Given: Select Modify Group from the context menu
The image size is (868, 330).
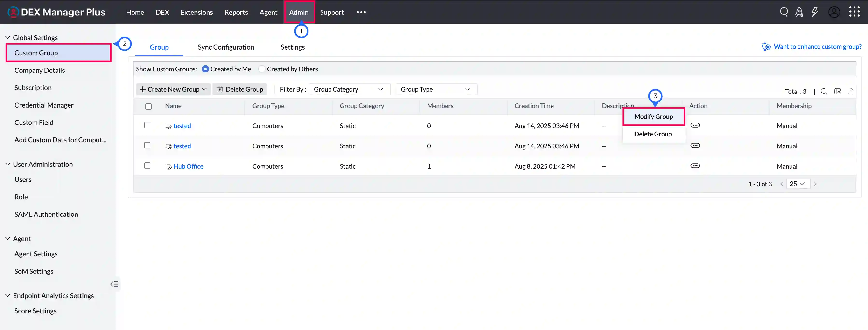Looking at the screenshot, I should tap(653, 116).
